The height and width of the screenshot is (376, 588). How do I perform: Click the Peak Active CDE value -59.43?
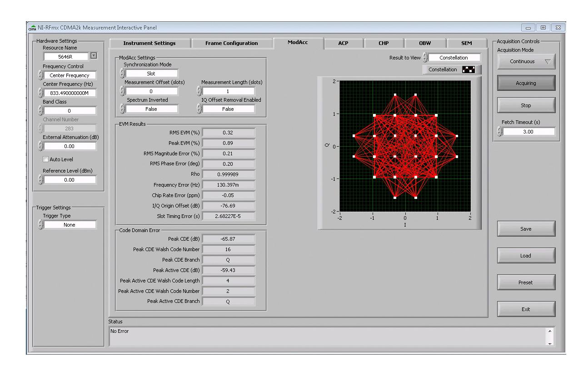point(229,270)
